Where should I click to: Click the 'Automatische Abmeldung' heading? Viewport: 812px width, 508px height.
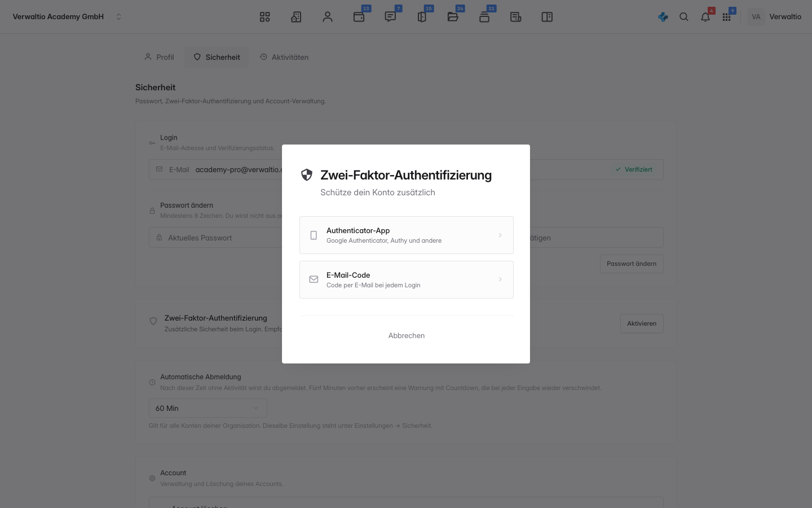(x=201, y=377)
